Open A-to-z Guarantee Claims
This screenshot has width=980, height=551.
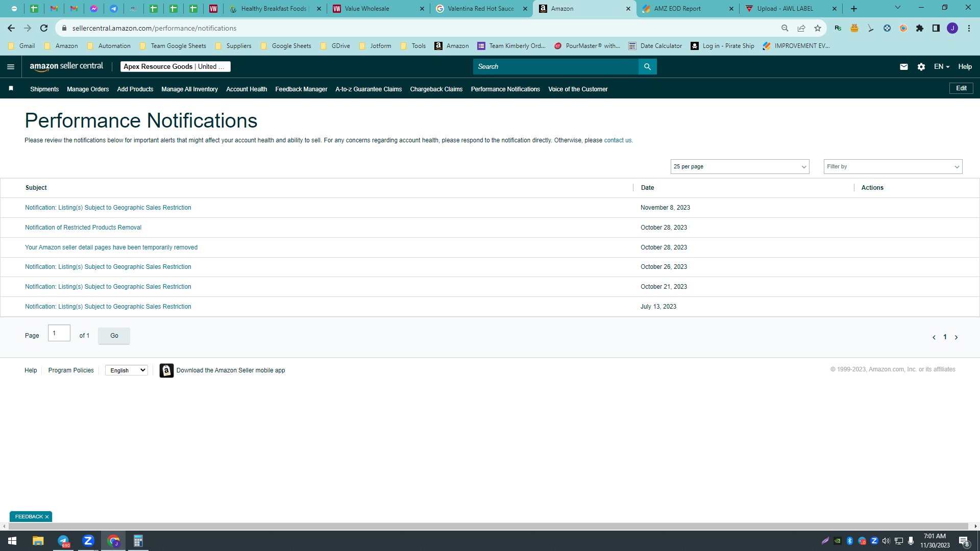pyautogui.click(x=369, y=89)
